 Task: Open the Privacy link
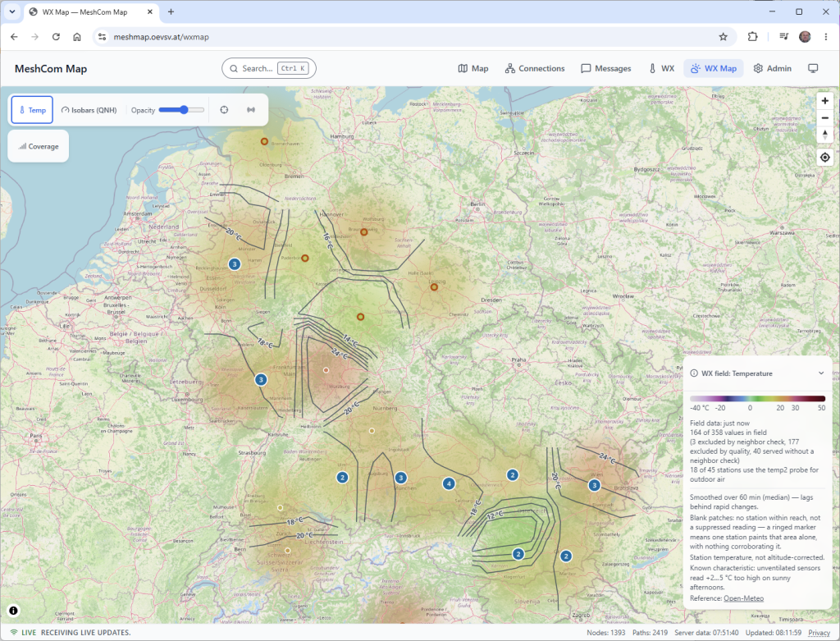point(819,633)
